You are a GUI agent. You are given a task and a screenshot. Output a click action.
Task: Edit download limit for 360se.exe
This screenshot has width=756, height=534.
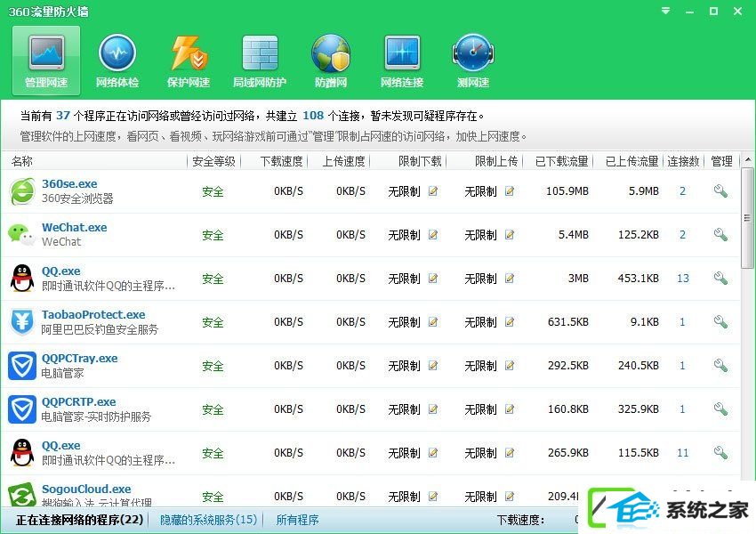click(433, 191)
